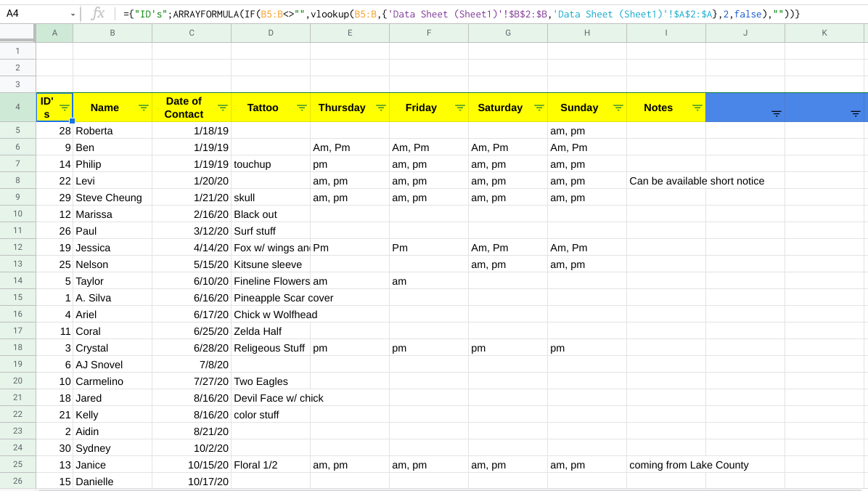The width and height of the screenshot is (868, 491).
Task: Select the cell containing Marissa
Action: click(112, 214)
